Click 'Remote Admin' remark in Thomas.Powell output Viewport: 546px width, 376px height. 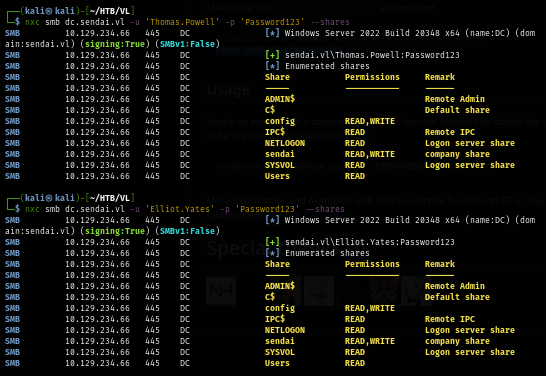tap(455, 99)
